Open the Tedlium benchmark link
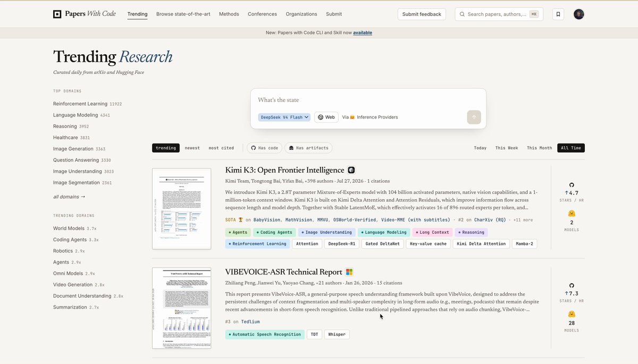 (250, 321)
